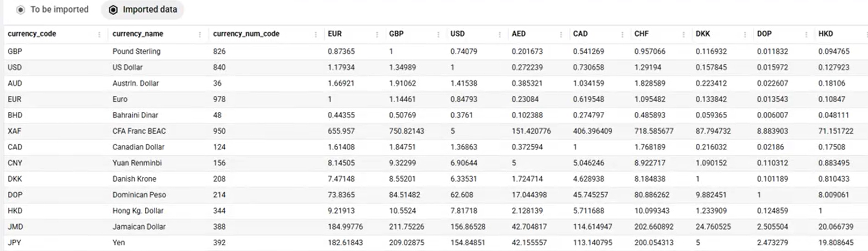Open the currency_code column menu icon
The height and width of the screenshot is (251, 868).
click(99, 34)
